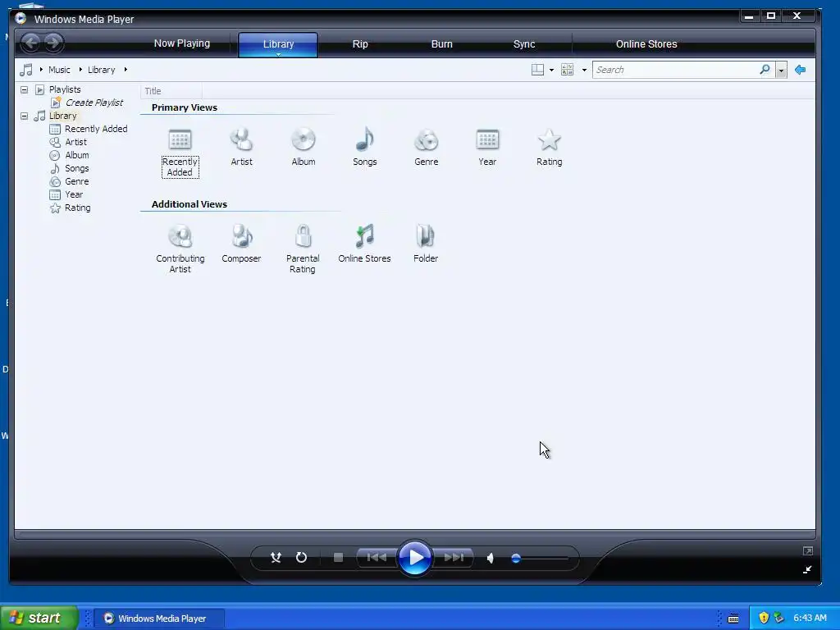
Task: Click Windows Media Player taskbar button
Action: click(x=159, y=619)
